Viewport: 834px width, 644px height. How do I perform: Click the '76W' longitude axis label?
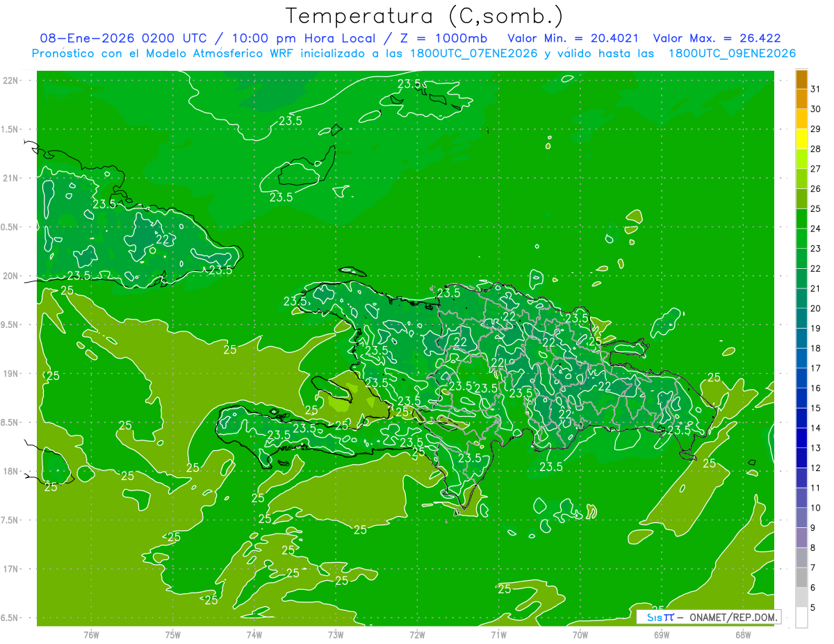click(91, 636)
